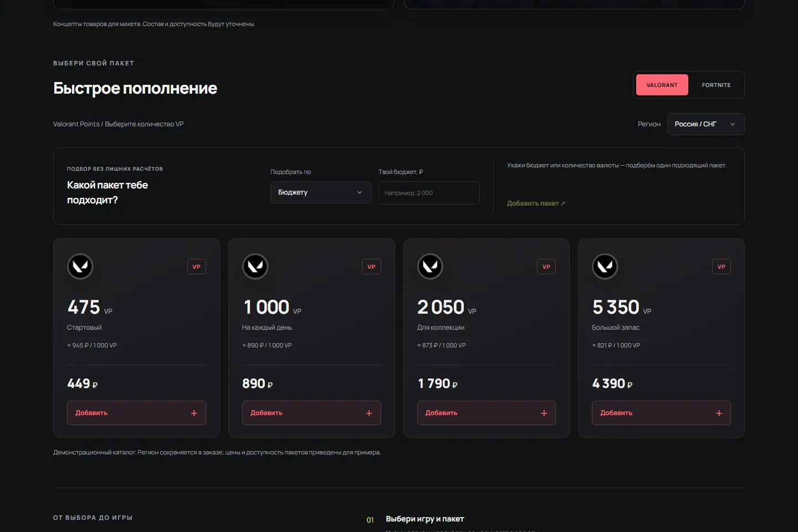
Task: Click the 1 000 VP amount heading
Action: pyautogui.click(x=272, y=307)
